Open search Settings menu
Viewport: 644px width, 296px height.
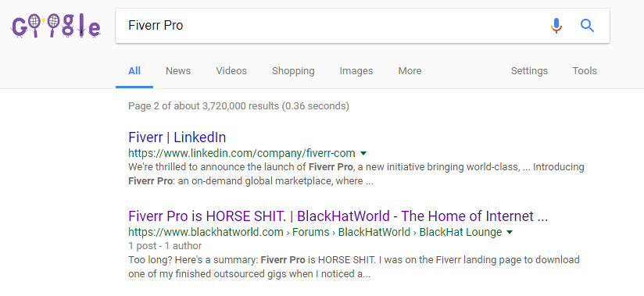click(x=529, y=70)
